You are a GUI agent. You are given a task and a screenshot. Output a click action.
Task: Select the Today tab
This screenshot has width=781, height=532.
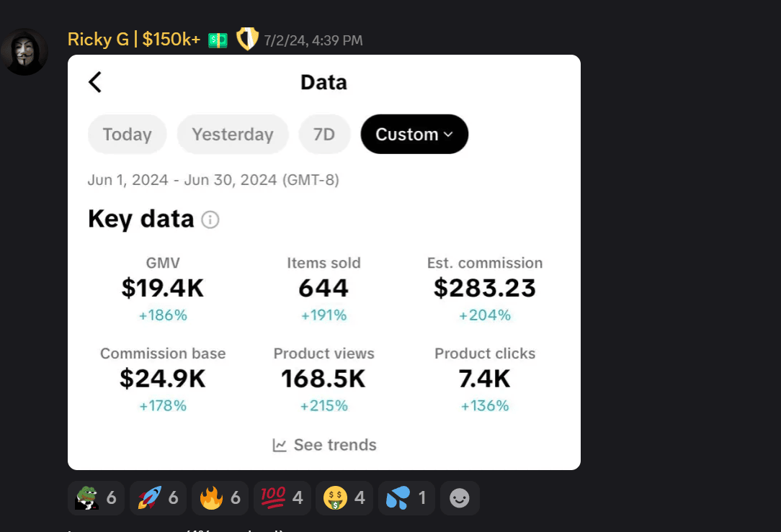click(127, 135)
